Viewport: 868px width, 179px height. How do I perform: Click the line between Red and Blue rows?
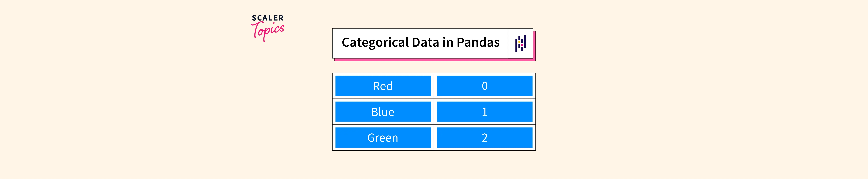point(434,99)
